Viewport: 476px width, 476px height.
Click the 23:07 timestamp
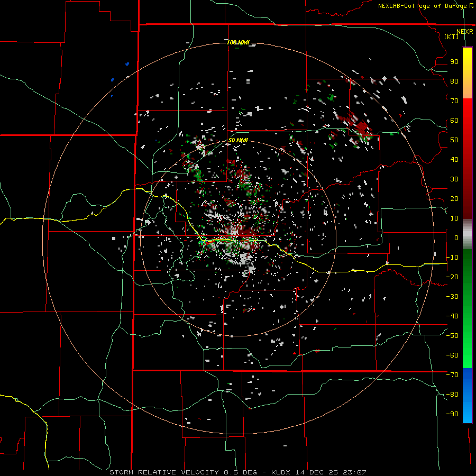354,472
